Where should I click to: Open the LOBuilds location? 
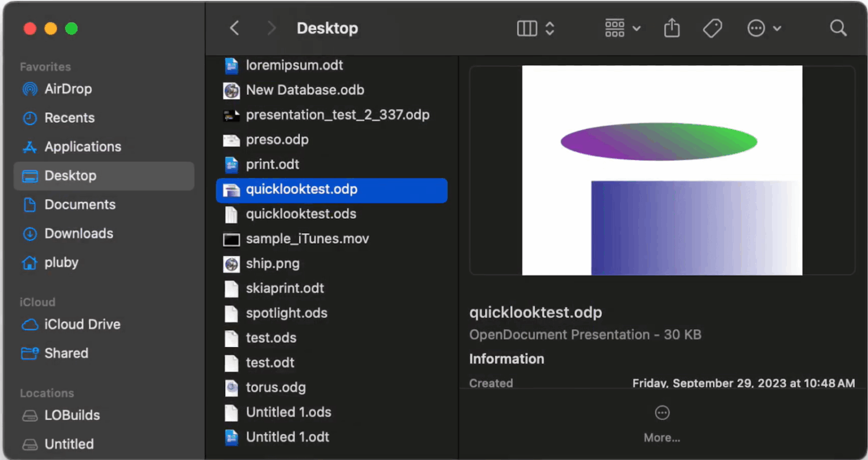point(72,415)
